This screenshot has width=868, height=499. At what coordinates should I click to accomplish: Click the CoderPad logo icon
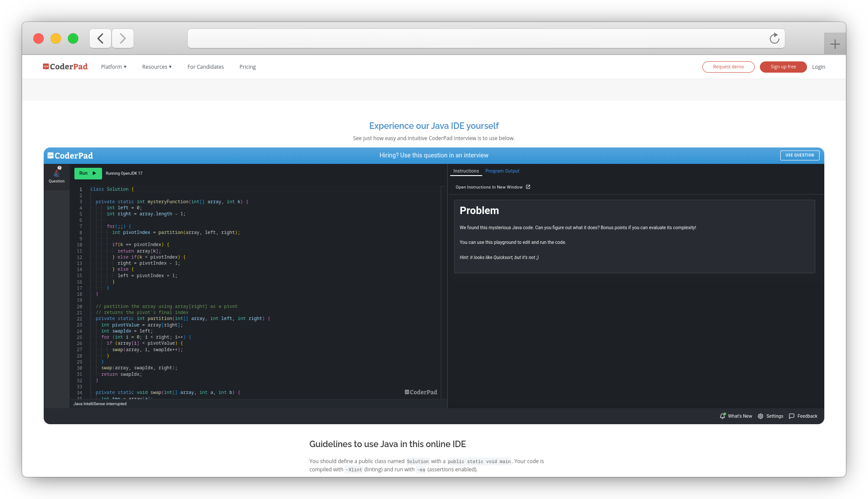(47, 67)
